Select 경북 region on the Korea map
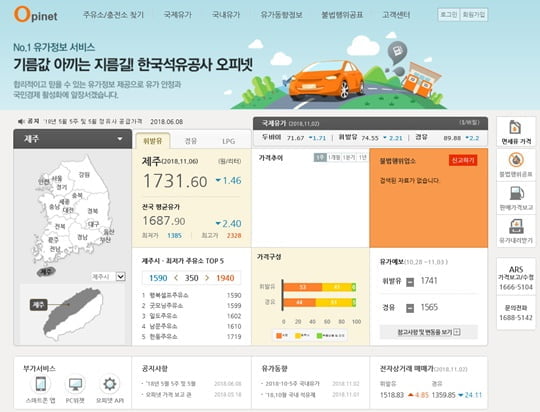540x412 pixels. click(x=93, y=210)
